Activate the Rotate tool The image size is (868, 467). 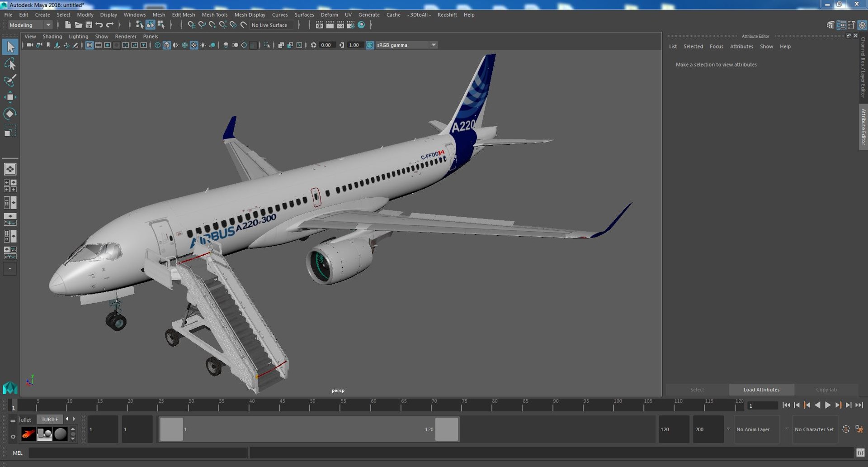(x=10, y=114)
